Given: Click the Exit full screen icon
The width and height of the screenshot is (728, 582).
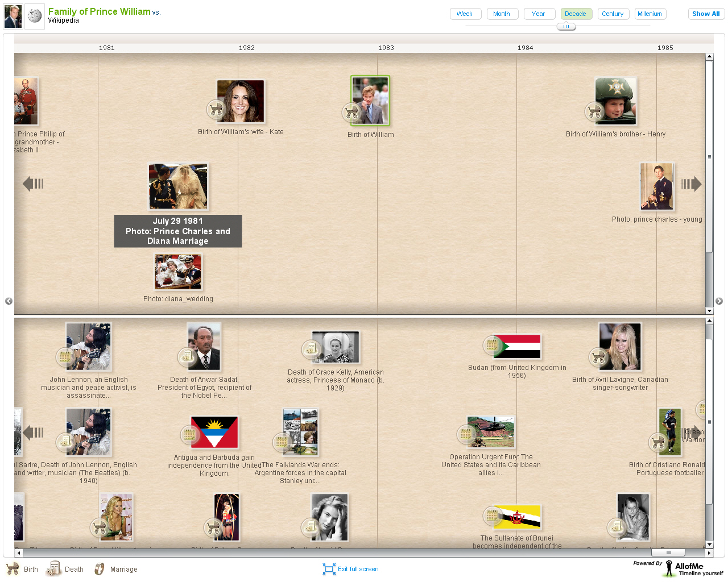Looking at the screenshot, I should (x=329, y=569).
